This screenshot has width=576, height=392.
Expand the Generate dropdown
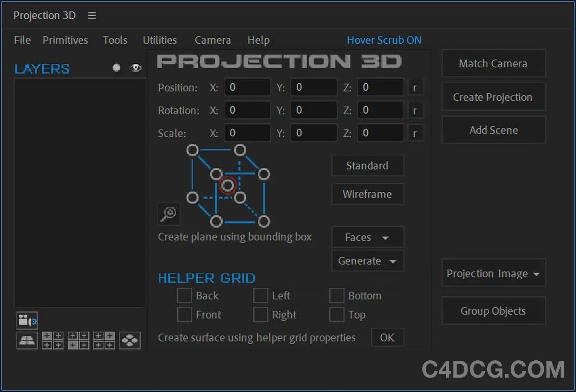[368, 261]
